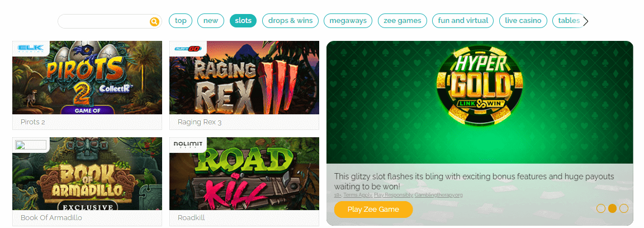Screen dimensions: 644x228
Task: Click the orange search magnifier icon
Action: pos(154,21)
